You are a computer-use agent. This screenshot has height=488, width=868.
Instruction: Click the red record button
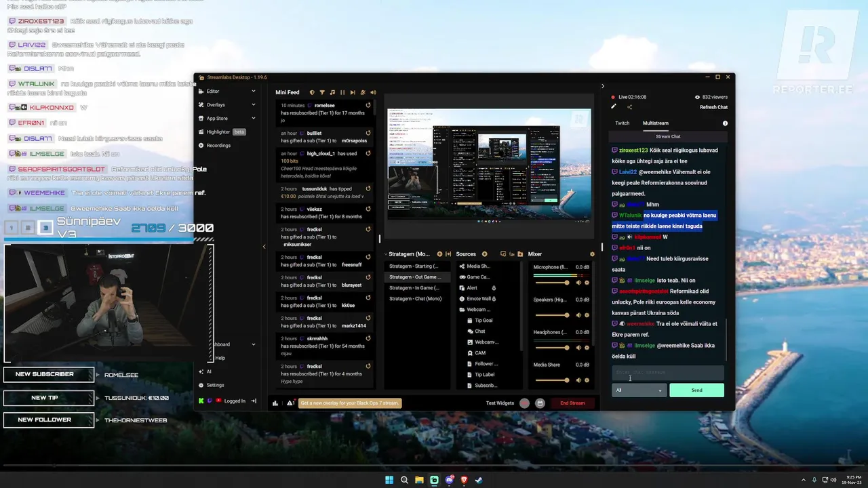(525, 403)
